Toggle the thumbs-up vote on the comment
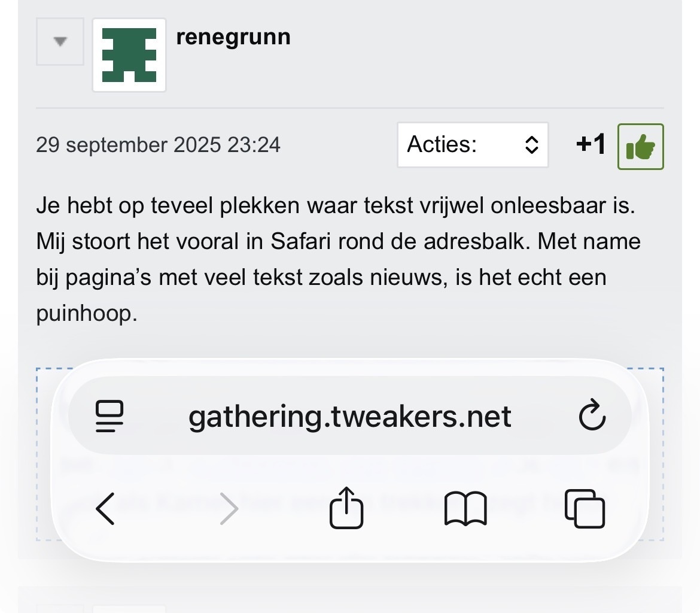Viewport: 700px width, 613px height. pyautogui.click(x=641, y=145)
